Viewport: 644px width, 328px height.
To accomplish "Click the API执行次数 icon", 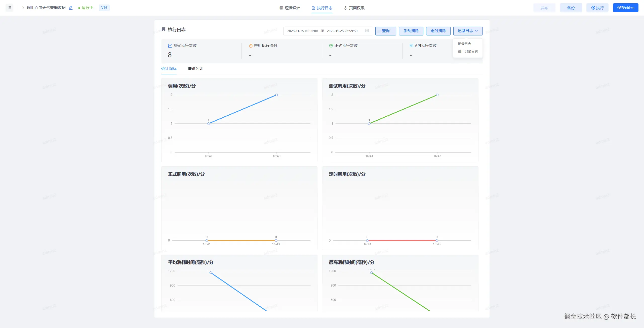I will (411, 45).
